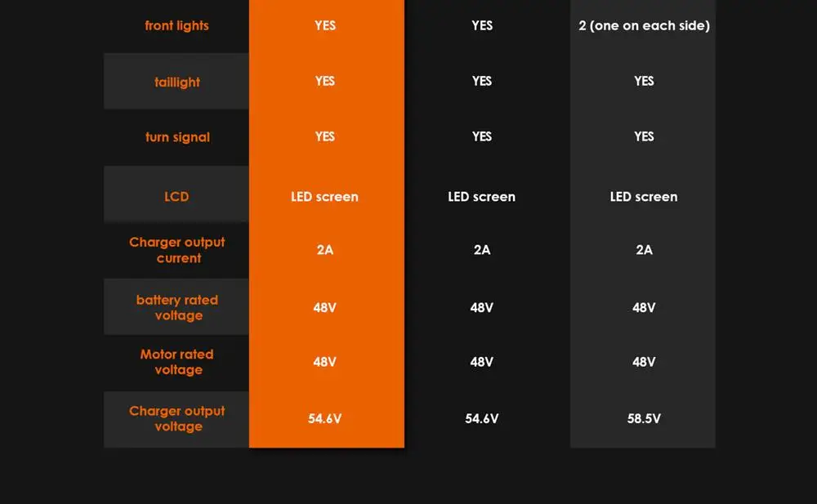Select the 'Charger output voltage' label
Screen dimensions: 817x504
point(177,418)
